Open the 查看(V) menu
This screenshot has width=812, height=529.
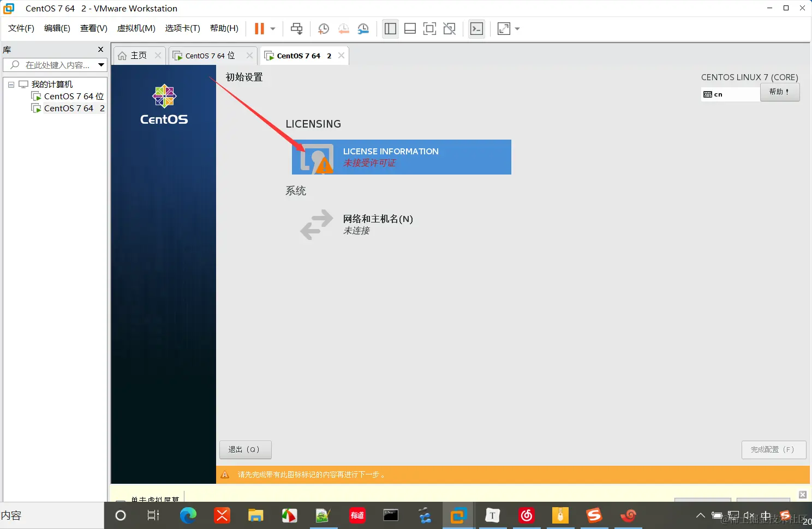pos(94,28)
